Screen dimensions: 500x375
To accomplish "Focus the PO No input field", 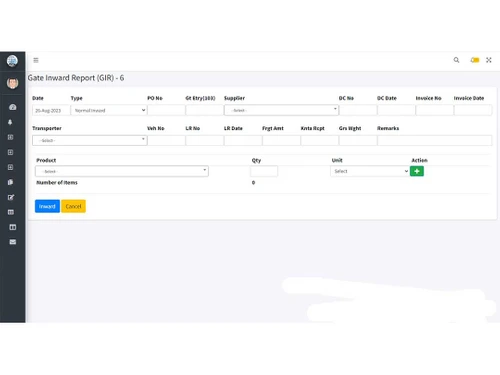I will coord(166,110).
